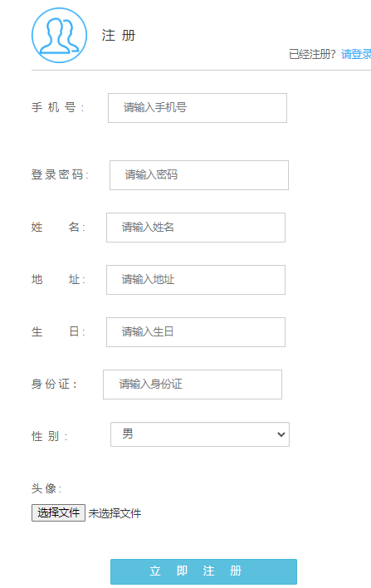
Task: Click the 注册 page heading
Action: (119, 36)
